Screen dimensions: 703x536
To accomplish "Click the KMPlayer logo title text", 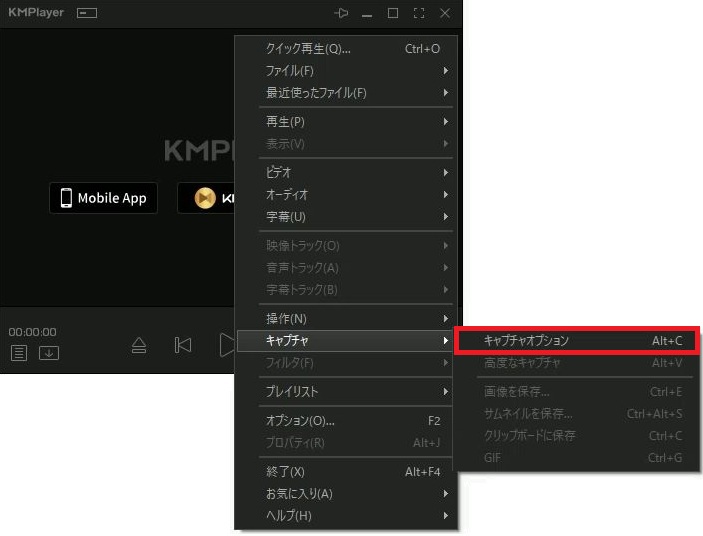I will [35, 13].
